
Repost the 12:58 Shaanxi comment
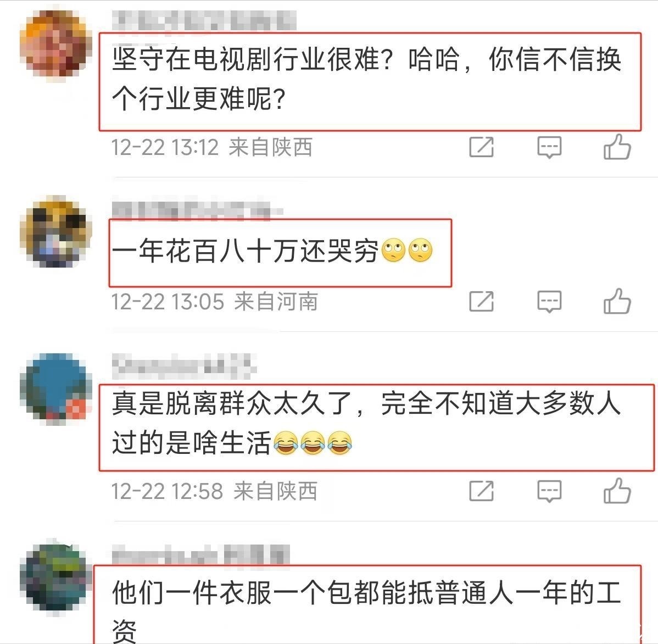(x=481, y=491)
